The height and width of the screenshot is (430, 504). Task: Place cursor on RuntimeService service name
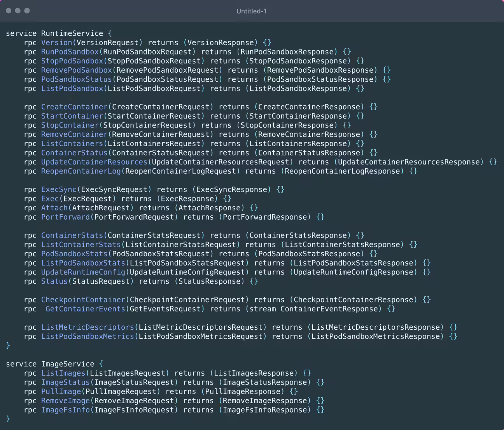(x=72, y=33)
